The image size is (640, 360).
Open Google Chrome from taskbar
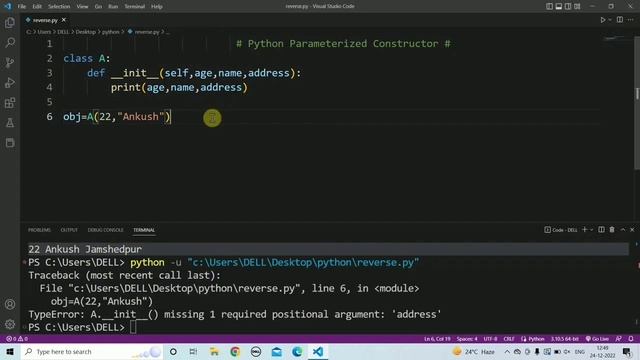coord(235,351)
